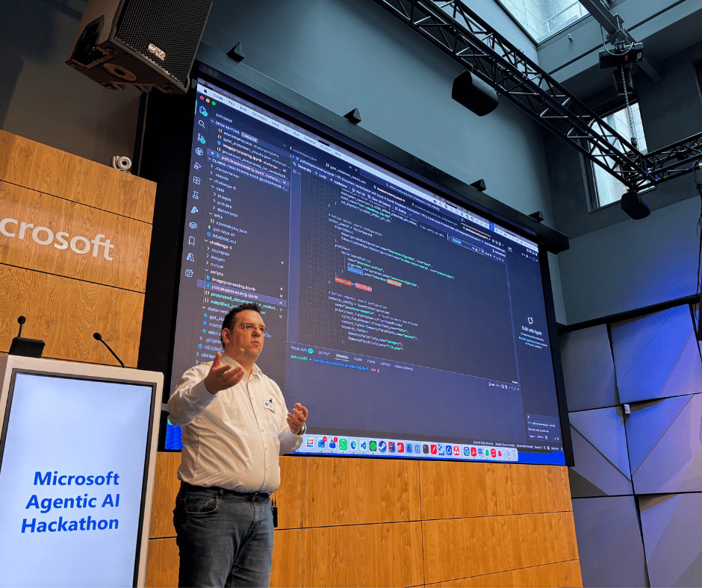This screenshot has width=702, height=588.
Task: Open the Source Control view icon
Action: [x=201, y=138]
